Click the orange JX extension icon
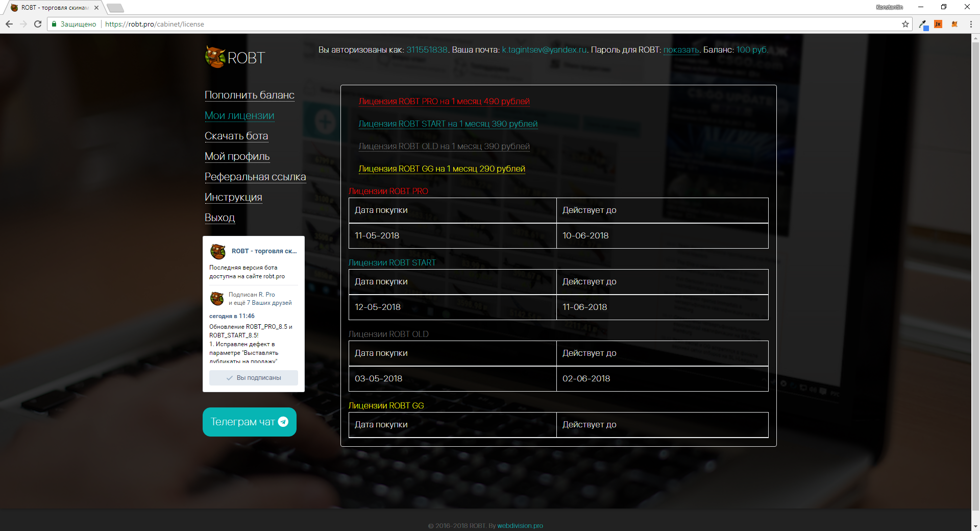 point(938,24)
